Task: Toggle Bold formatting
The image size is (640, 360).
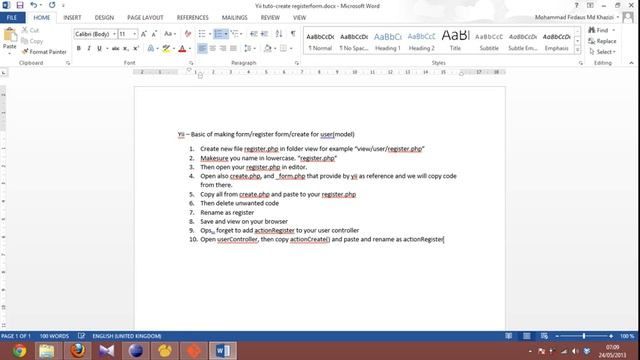Action: pos(79,49)
